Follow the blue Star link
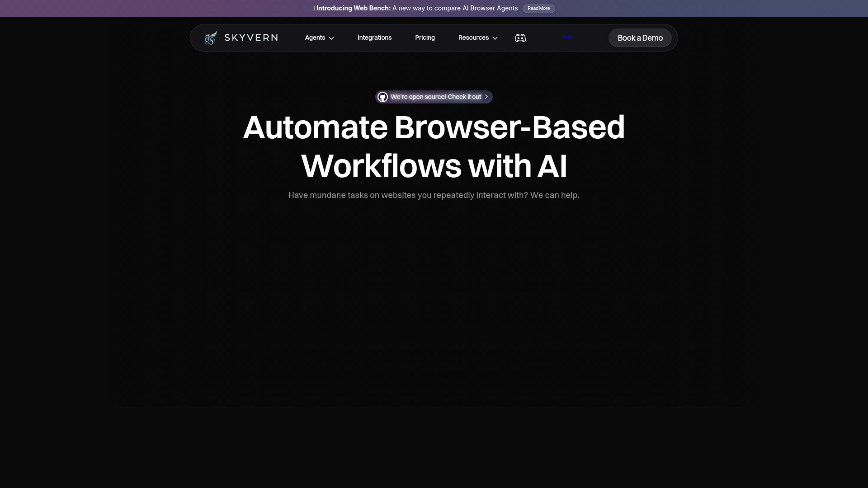The image size is (868, 488). 567,38
